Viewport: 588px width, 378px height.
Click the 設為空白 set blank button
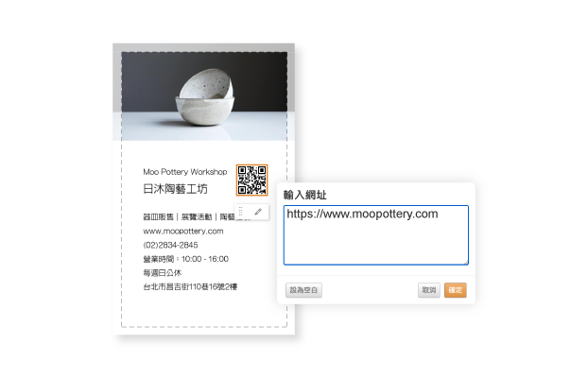click(303, 290)
